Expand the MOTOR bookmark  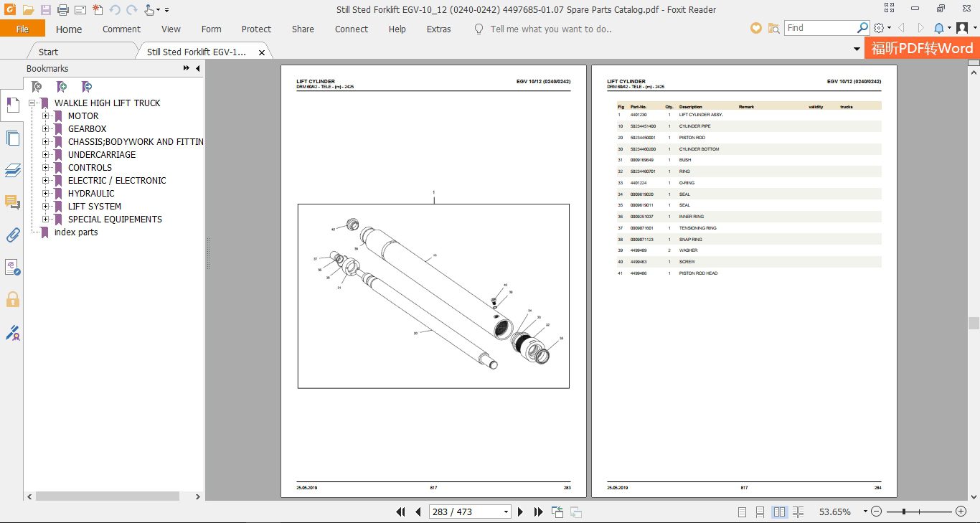click(x=46, y=116)
